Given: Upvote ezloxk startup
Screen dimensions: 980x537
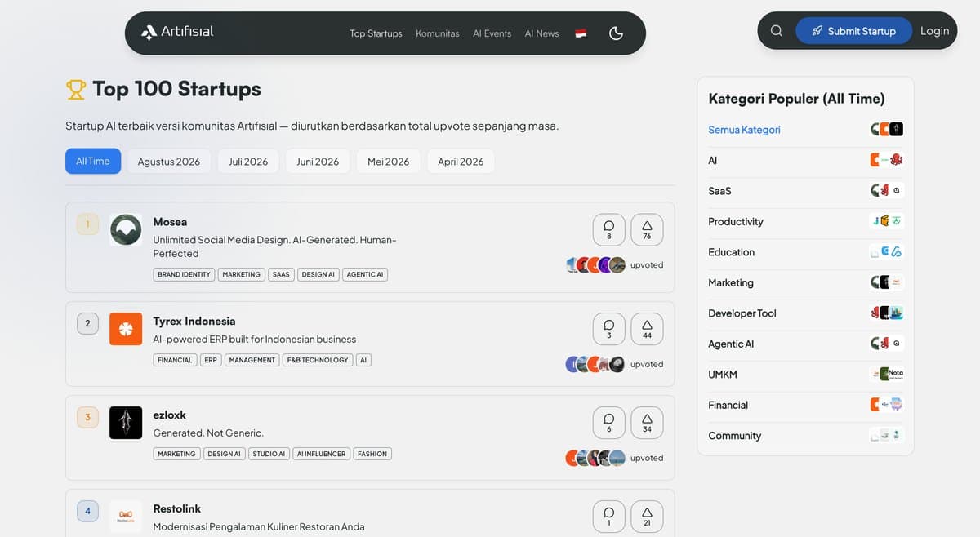Looking at the screenshot, I should [647, 423].
